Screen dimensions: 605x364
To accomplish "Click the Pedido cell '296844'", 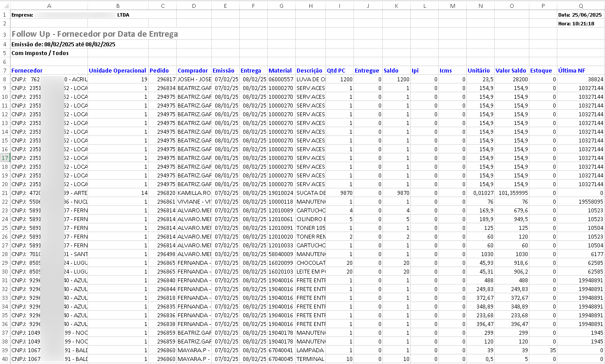I will [x=162, y=289].
